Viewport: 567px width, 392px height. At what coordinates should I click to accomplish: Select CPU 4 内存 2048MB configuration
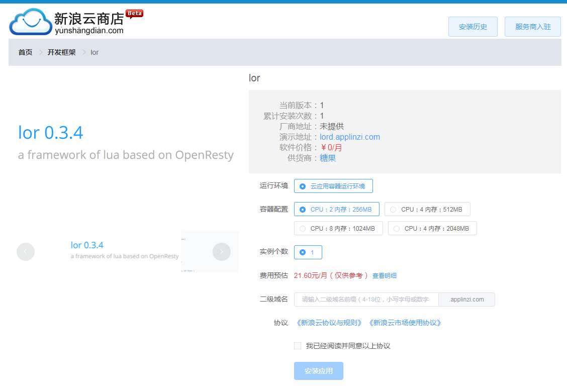432,229
